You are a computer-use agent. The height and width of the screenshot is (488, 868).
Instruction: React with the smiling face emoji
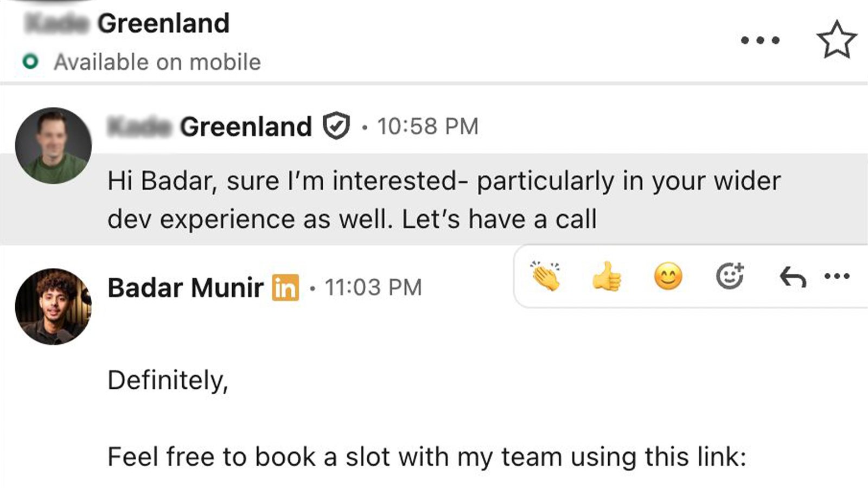(668, 277)
